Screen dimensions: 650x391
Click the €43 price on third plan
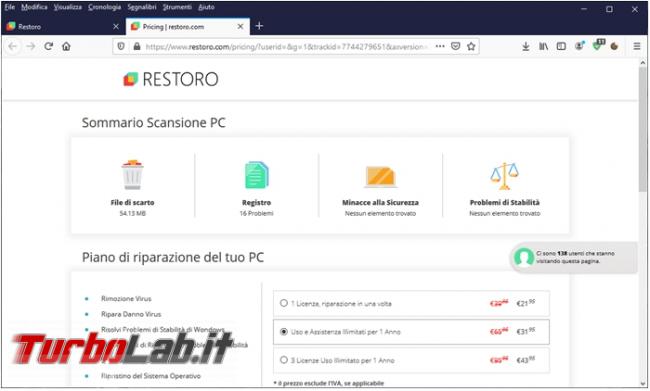(x=526, y=360)
